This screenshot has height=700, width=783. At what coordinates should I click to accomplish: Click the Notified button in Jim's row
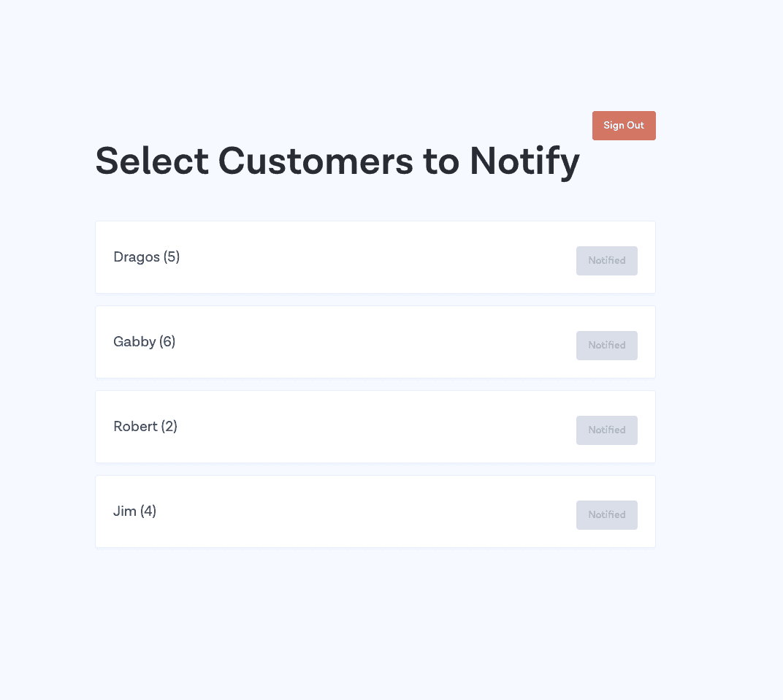pyautogui.click(x=607, y=514)
